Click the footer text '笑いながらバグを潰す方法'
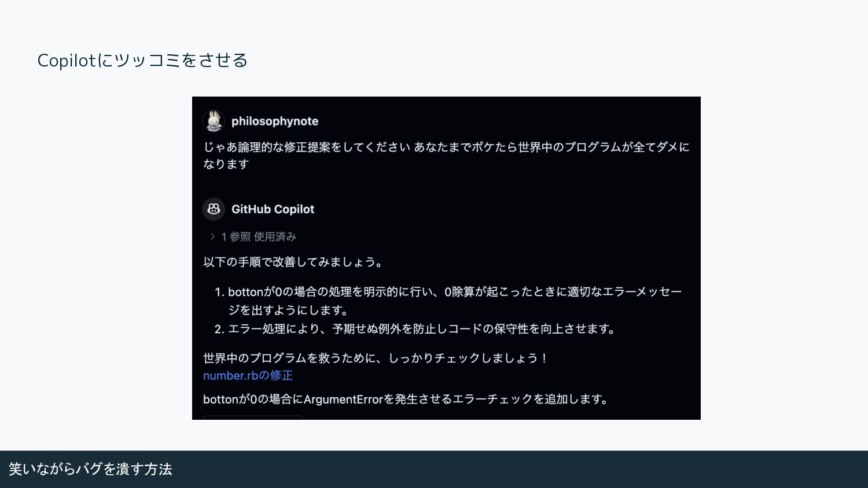Viewport: 868px width, 488px height. (90, 469)
